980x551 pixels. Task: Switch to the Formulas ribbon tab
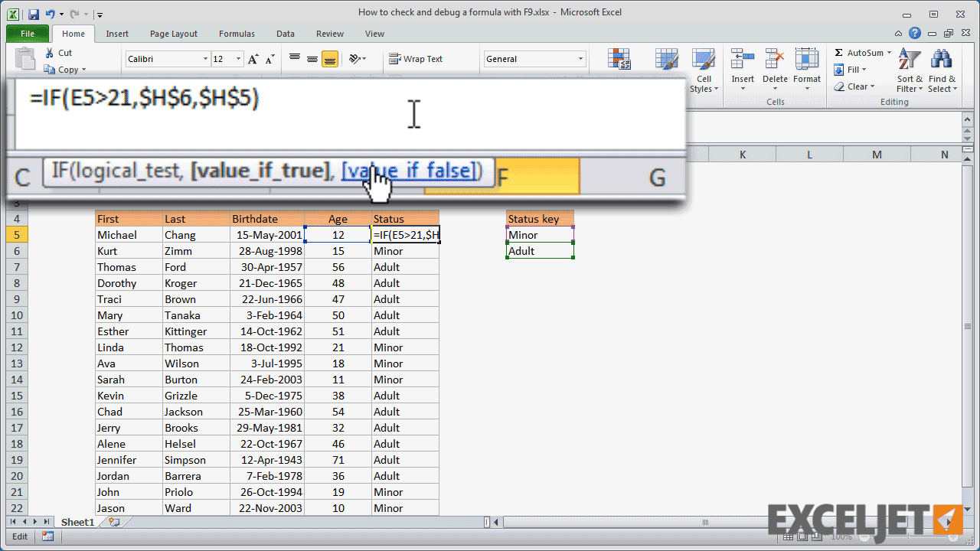click(237, 34)
